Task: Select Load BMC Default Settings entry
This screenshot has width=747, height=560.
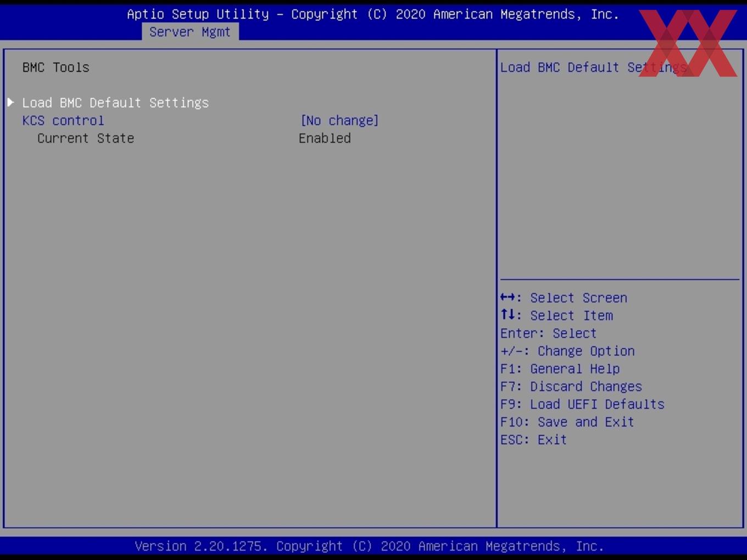Action: 115,103
